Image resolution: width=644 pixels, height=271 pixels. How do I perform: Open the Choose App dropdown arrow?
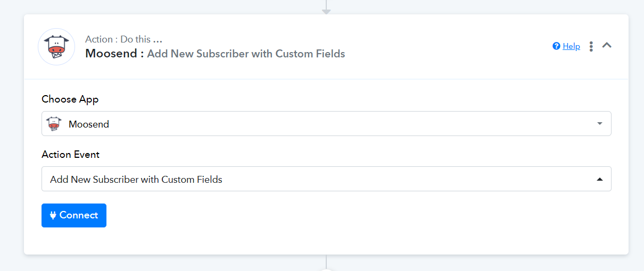coord(600,124)
